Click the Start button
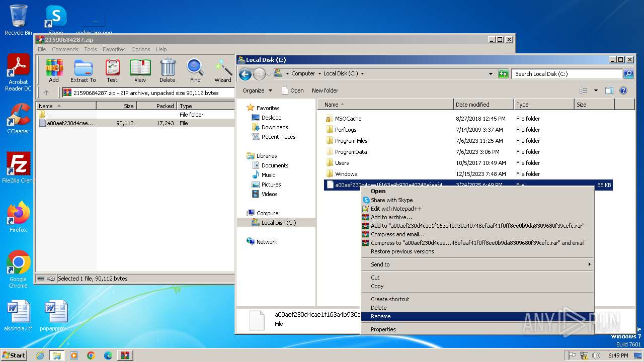This screenshot has height=362, width=644. pos(14,355)
